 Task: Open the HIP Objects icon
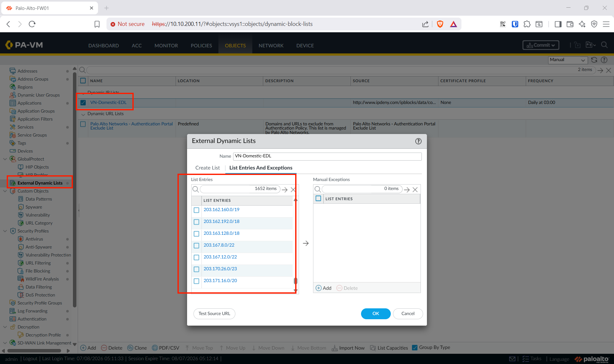click(20, 167)
